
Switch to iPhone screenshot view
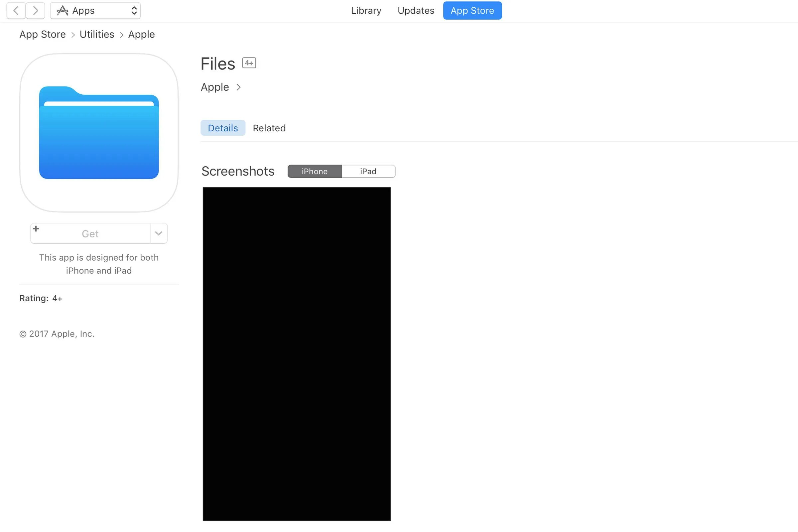click(x=315, y=171)
